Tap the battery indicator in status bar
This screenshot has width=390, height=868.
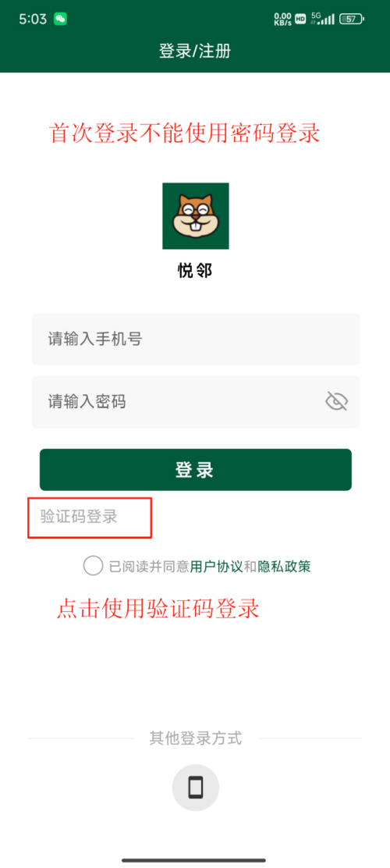[351, 20]
